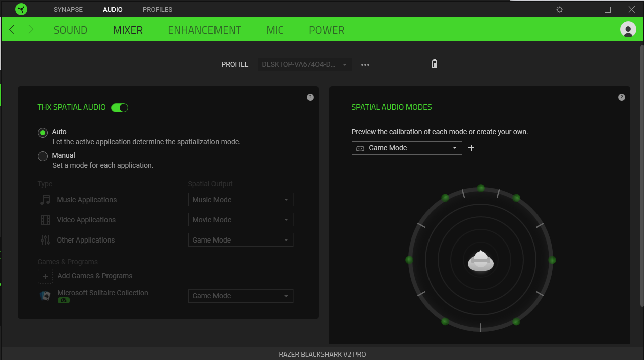Select the Manual radio button
This screenshot has height=360, width=644.
tap(43, 156)
